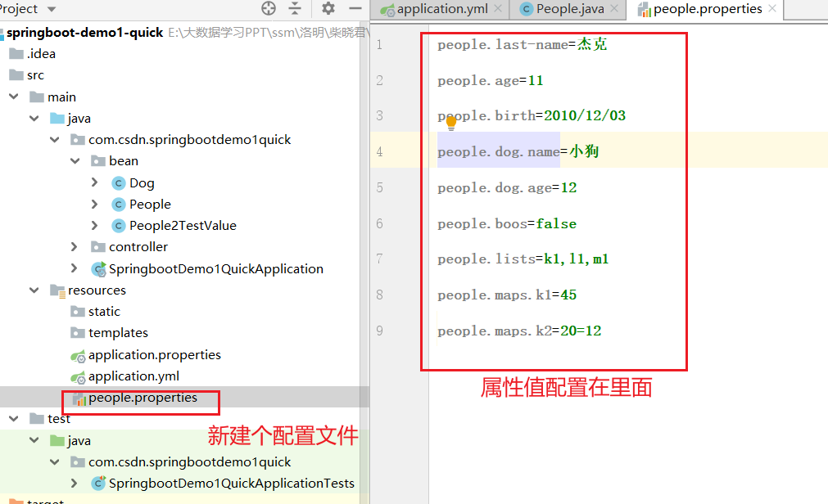Select springboot-demo1-quick project root

pyautogui.click(x=84, y=33)
